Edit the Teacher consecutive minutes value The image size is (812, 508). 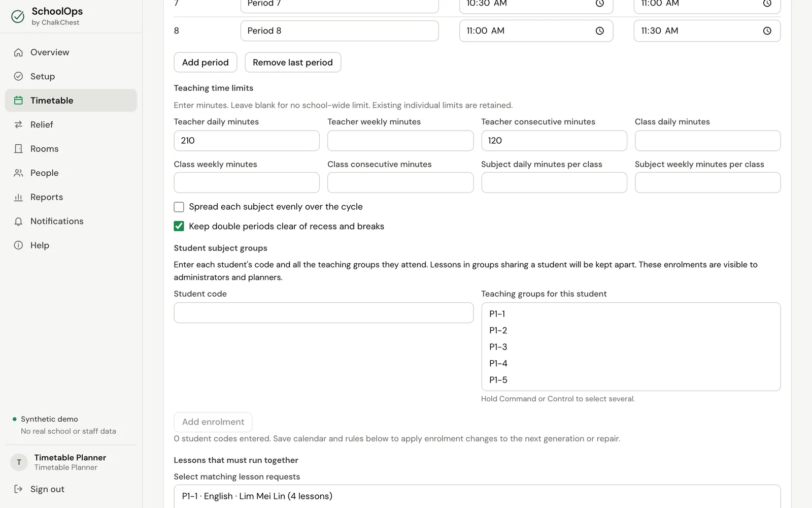coord(554,141)
